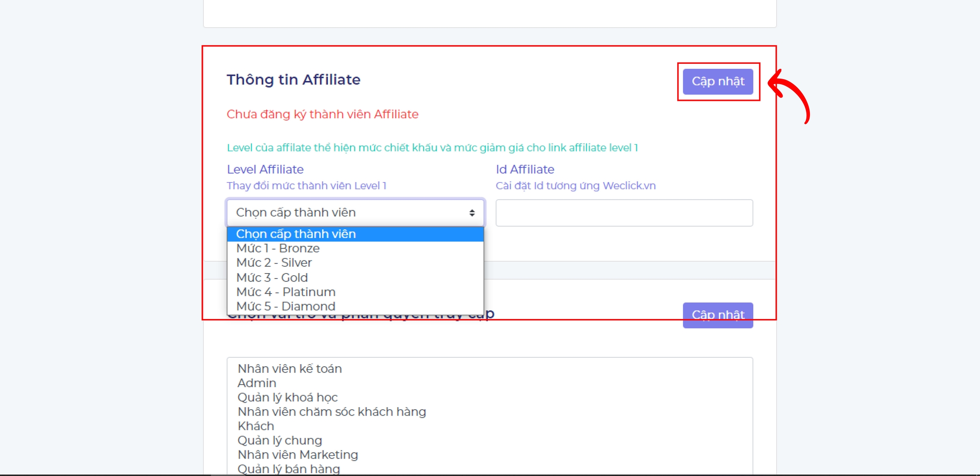Screen dimensions: 980x476
Task: Choose Mức 3 - Gold option
Action: [272, 277]
